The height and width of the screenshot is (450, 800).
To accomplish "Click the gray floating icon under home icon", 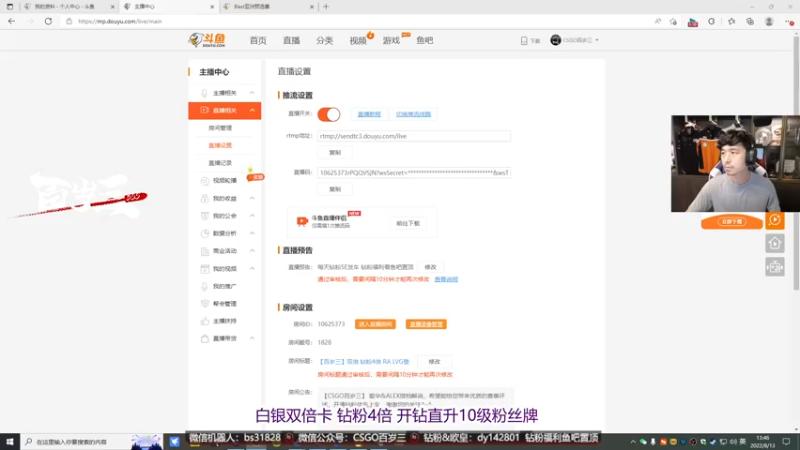I will [x=774, y=267].
